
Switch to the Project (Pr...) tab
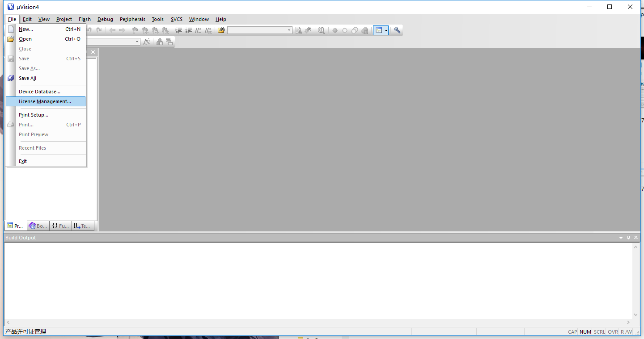(x=16, y=226)
